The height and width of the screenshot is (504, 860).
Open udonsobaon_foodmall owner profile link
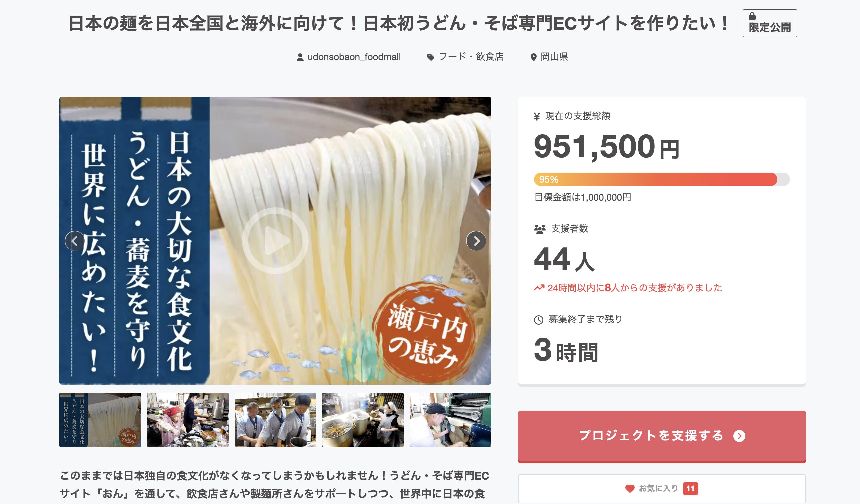[354, 57]
